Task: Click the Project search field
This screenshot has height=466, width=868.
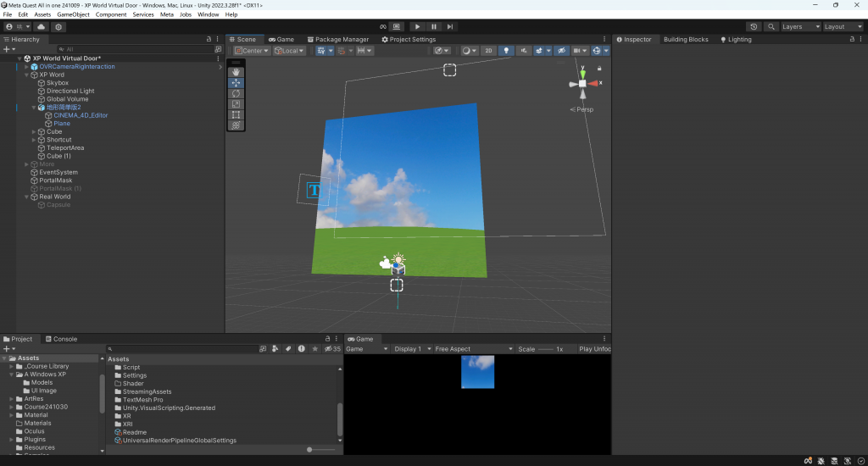Action: [181, 349]
